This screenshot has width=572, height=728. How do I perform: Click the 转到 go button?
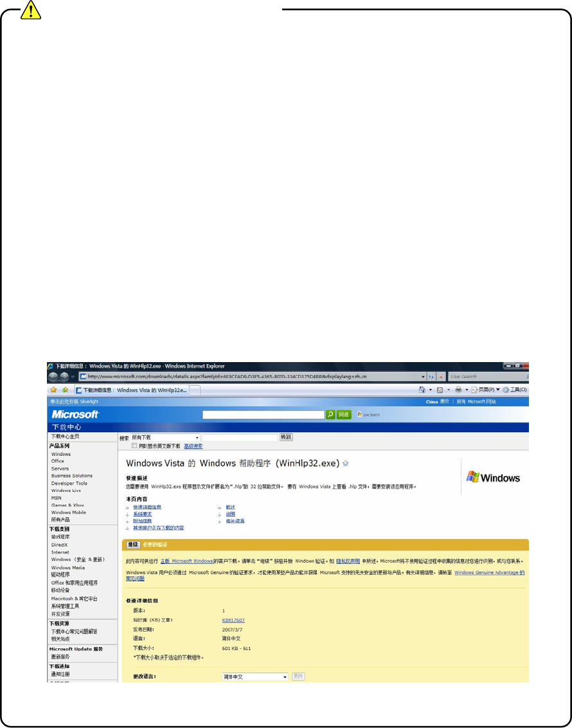[x=286, y=437]
